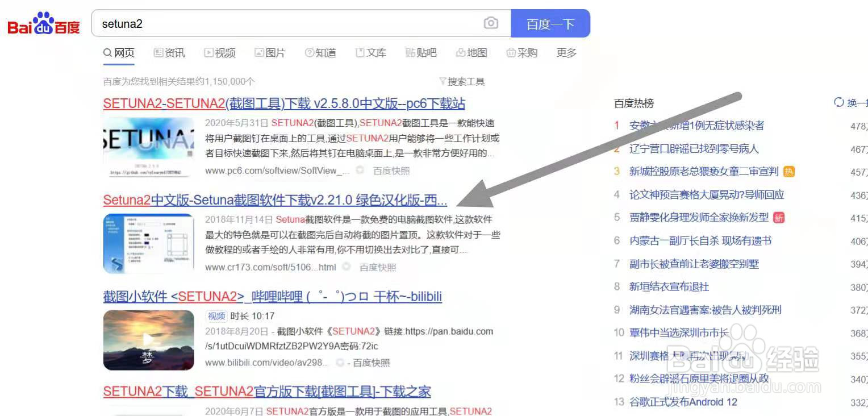Click the 百度一下 search button
Image resolution: width=868 pixels, height=416 pixels.
pyautogui.click(x=550, y=24)
